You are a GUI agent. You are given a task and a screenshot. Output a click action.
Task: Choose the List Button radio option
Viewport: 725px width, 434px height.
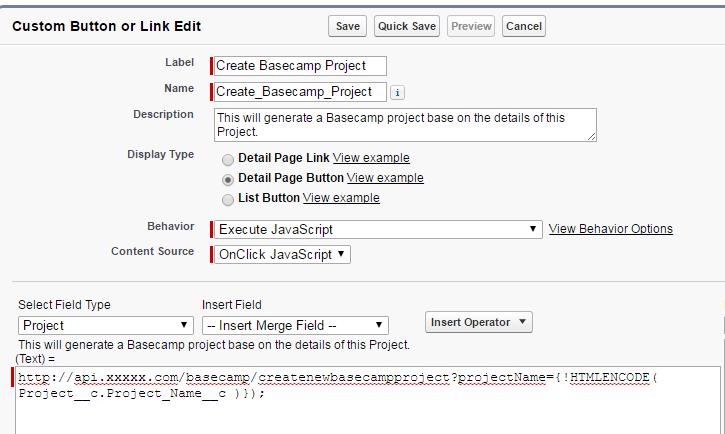click(229, 199)
